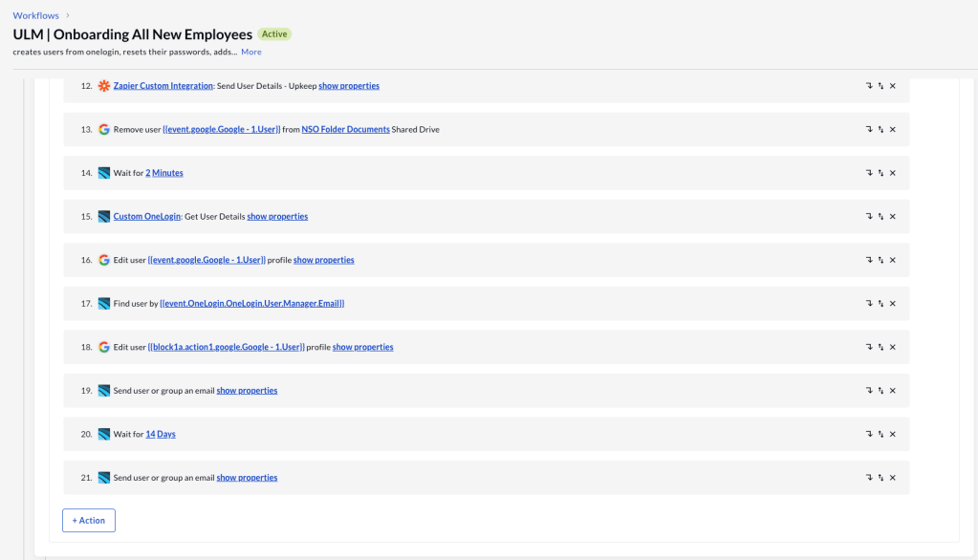Image resolution: width=978 pixels, height=560 pixels.
Task: Click the Zapier icon on step 12
Action: [104, 86]
